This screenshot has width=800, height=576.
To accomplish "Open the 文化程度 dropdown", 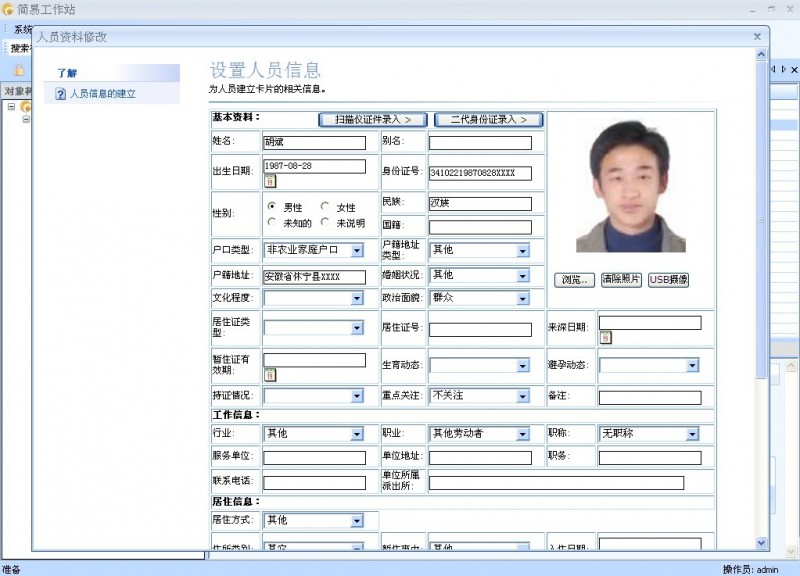I will tap(357, 298).
